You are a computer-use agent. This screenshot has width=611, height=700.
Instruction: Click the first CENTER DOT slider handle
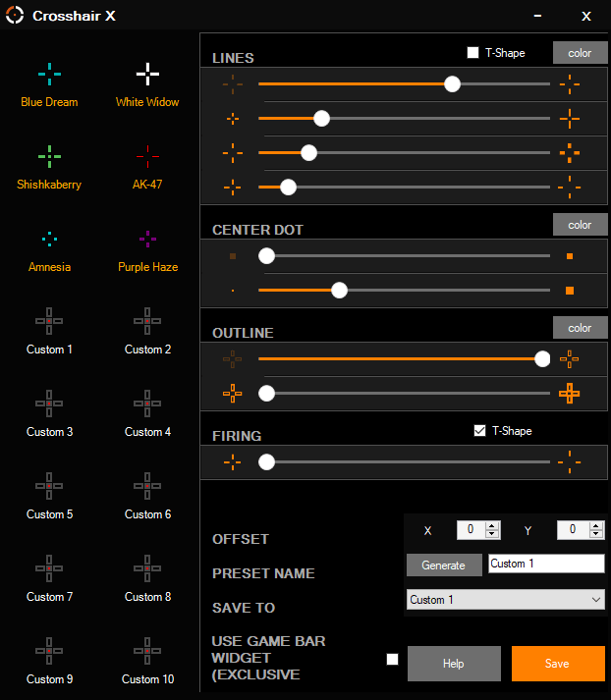[x=266, y=256]
